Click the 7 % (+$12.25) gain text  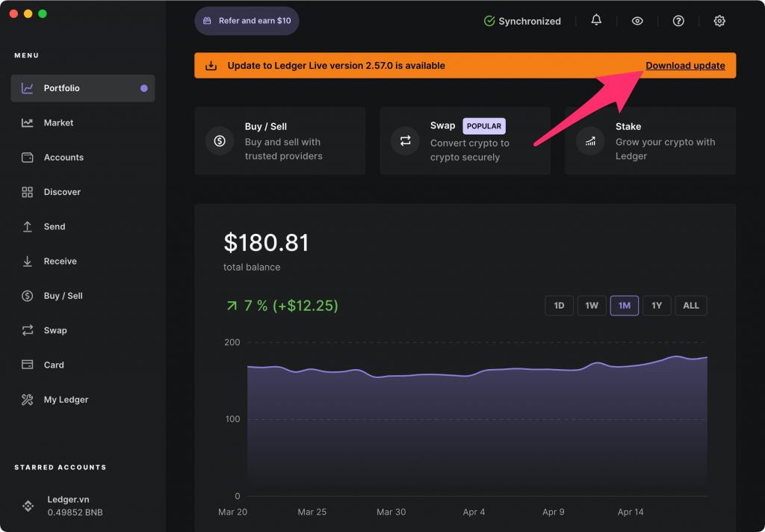click(x=291, y=306)
